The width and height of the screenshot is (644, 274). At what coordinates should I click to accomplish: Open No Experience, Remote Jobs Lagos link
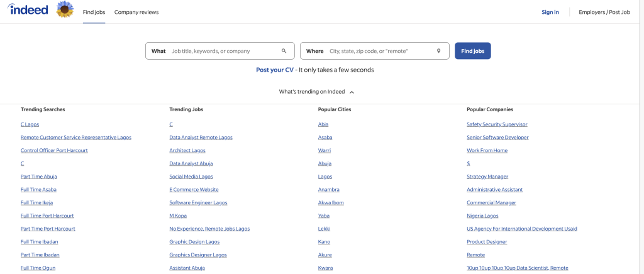(x=209, y=229)
